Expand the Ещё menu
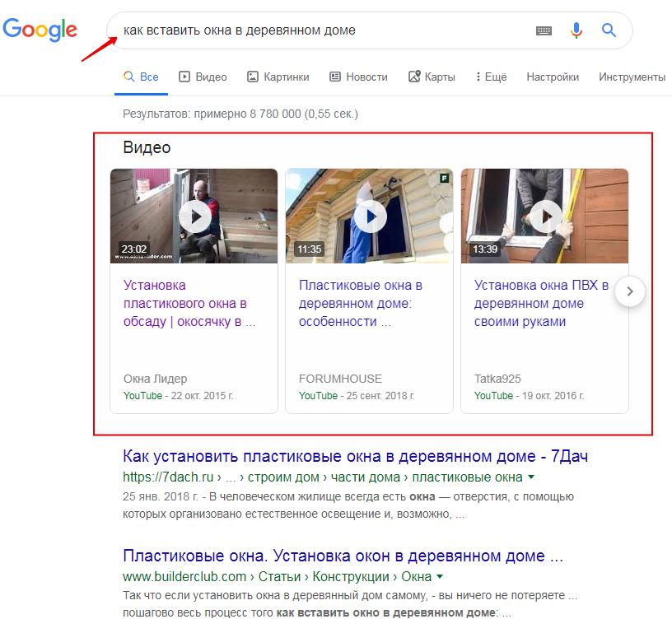This screenshot has width=672, height=619. point(491,77)
